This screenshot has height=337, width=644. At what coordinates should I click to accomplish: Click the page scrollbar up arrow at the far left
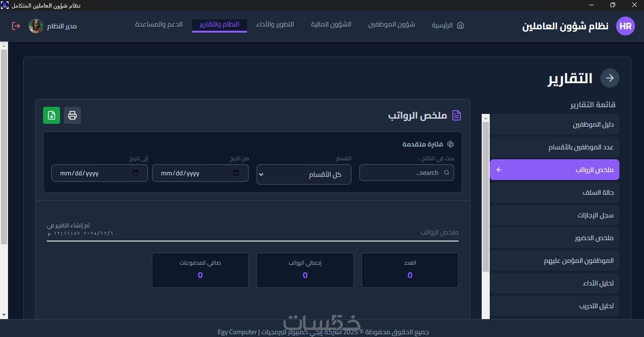pos(4,46)
